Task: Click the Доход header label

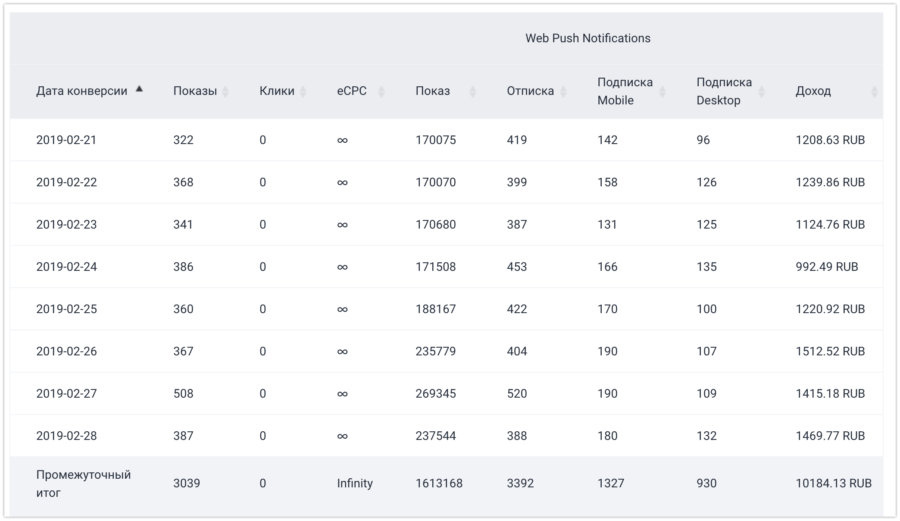Action: [813, 91]
